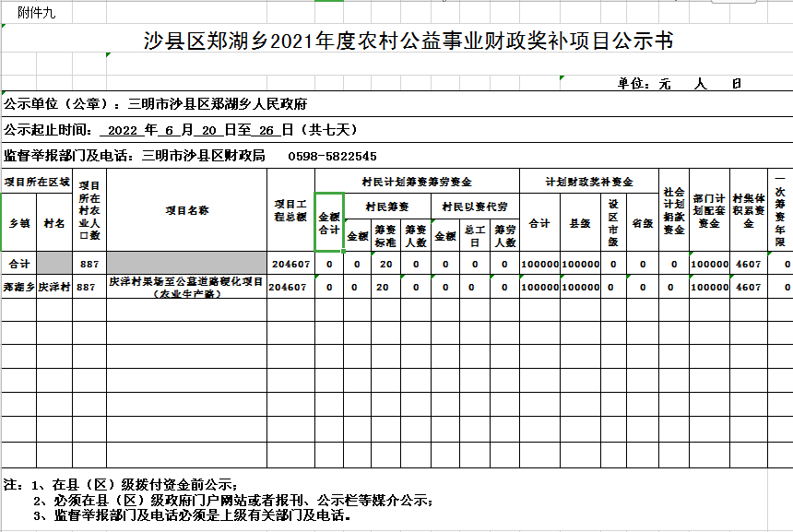Click the 监督举报部门及电话 row
The image size is (793, 532).
(190, 156)
